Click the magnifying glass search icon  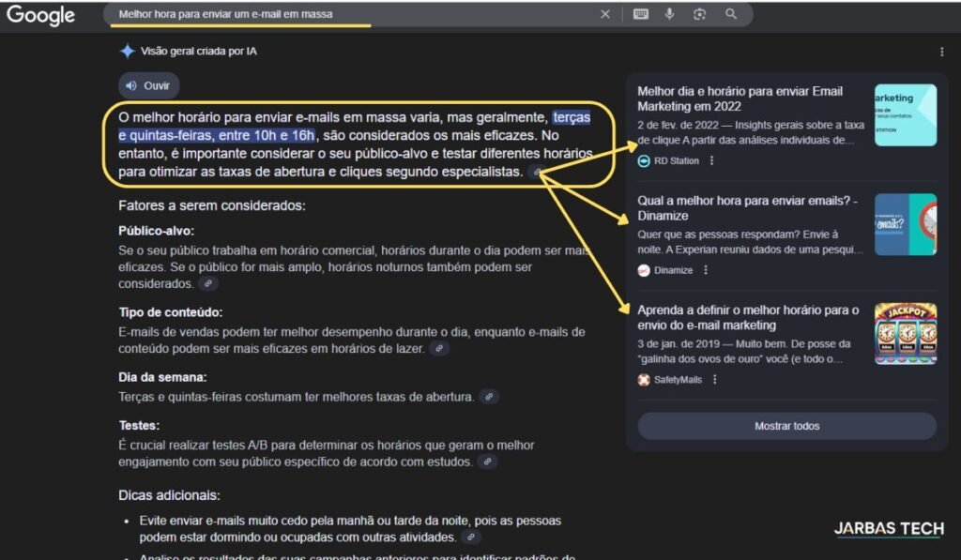pyautogui.click(x=730, y=14)
